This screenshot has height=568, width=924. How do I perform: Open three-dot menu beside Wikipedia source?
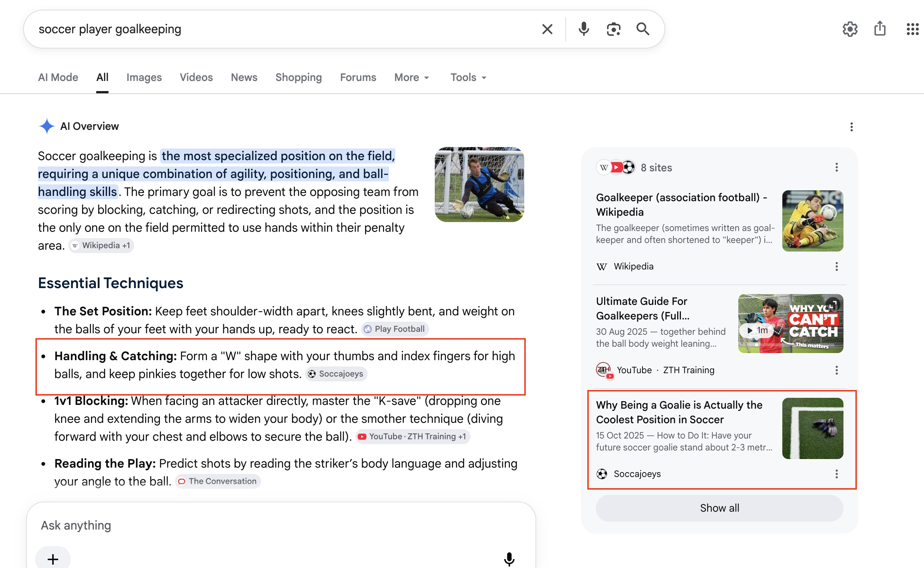coord(836,267)
